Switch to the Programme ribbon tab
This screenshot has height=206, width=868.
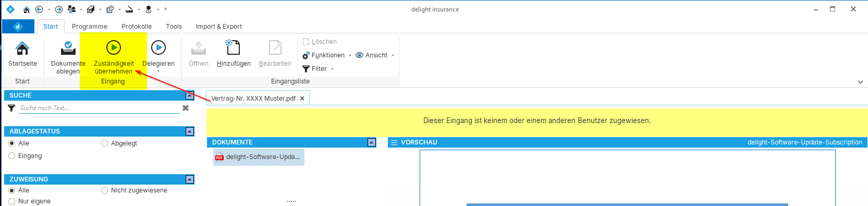click(x=90, y=26)
